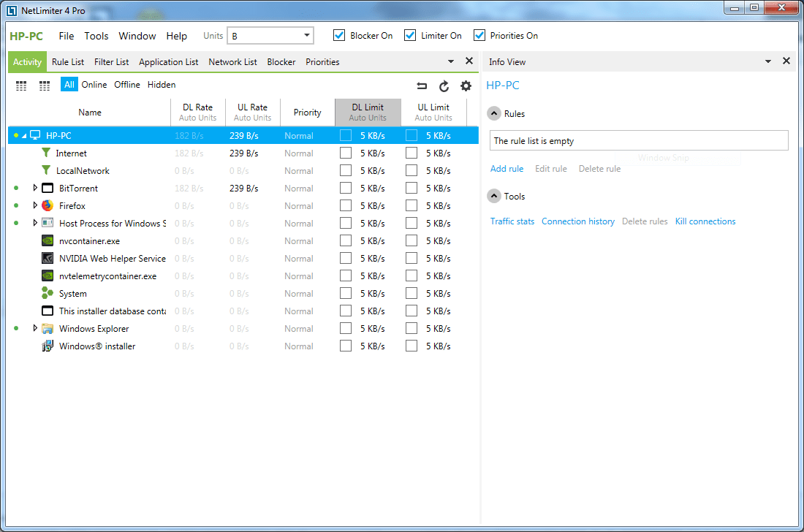Expand the BitTorrent tree node
The width and height of the screenshot is (804, 532).
pos(35,188)
